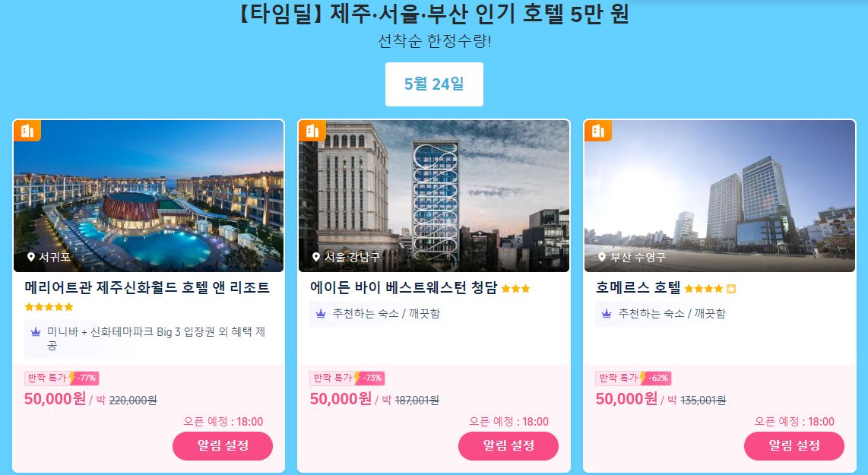868x475 pixels.
Task: Set alert for 메리어트관 제주신화월드 hotel
Action: tap(223, 445)
